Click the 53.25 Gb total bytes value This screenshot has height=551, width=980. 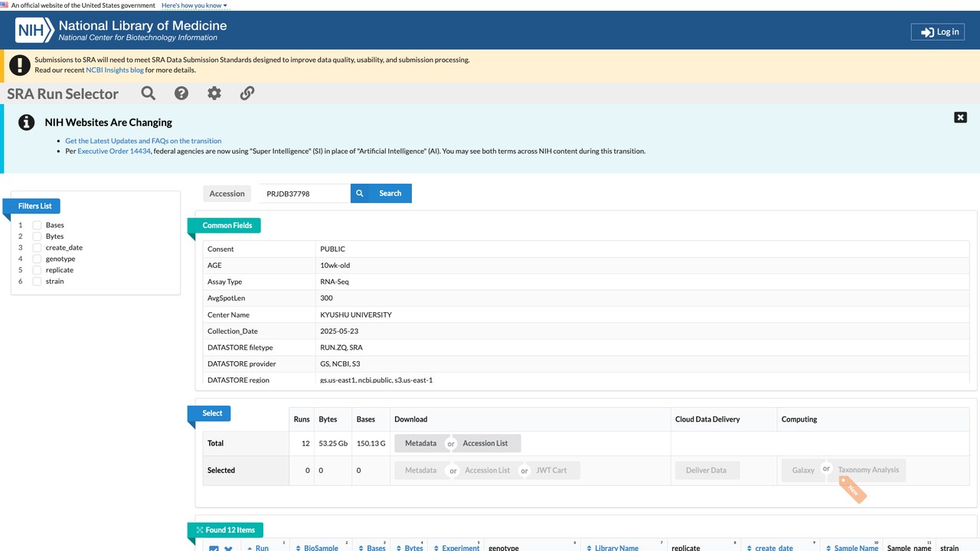[333, 443]
